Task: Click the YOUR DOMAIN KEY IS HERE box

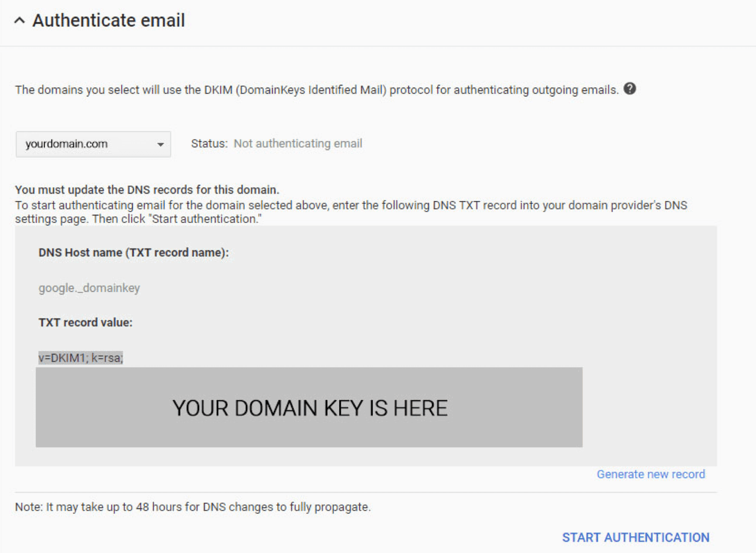Action: tap(309, 407)
